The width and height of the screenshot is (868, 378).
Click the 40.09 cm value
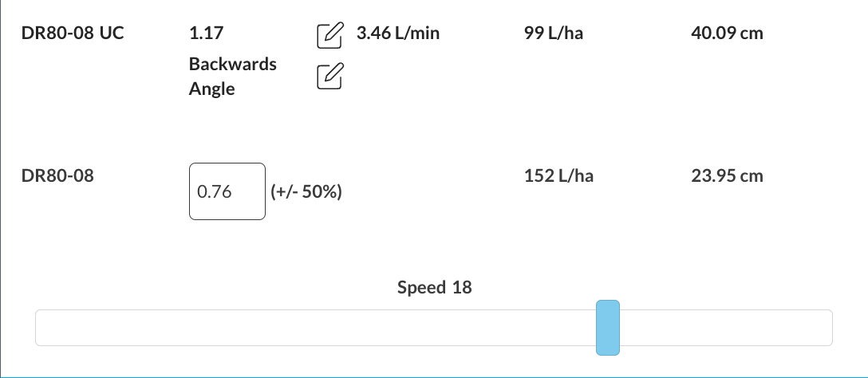[727, 34]
